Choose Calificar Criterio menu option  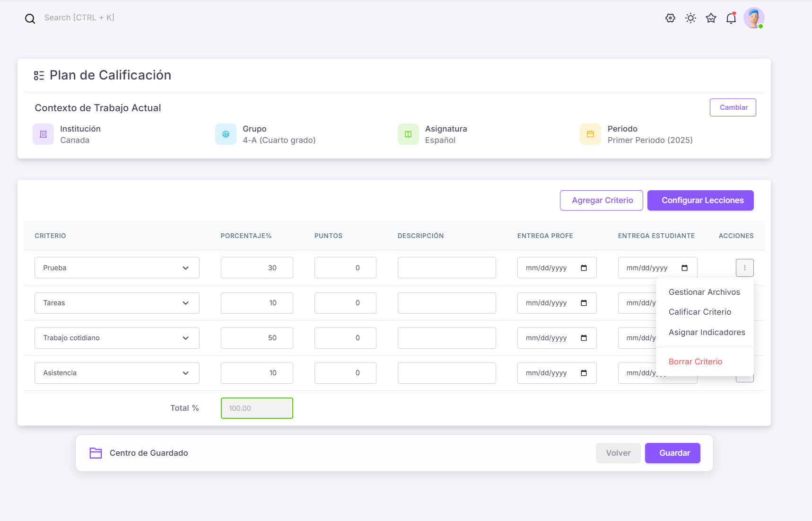click(700, 312)
